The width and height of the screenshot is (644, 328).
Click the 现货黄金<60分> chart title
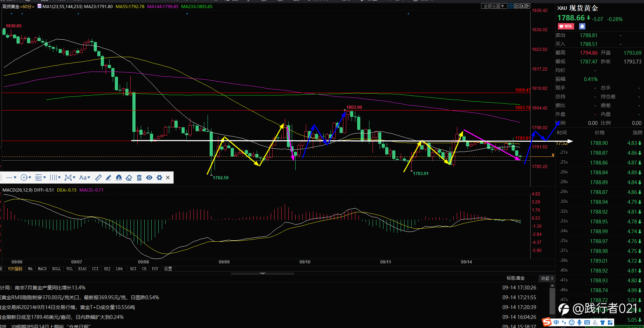point(18,6)
